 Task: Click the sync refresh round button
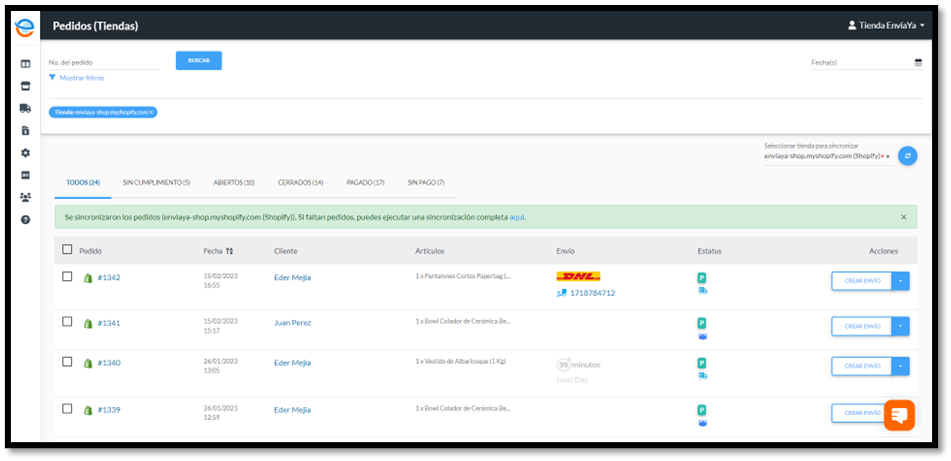coord(907,156)
